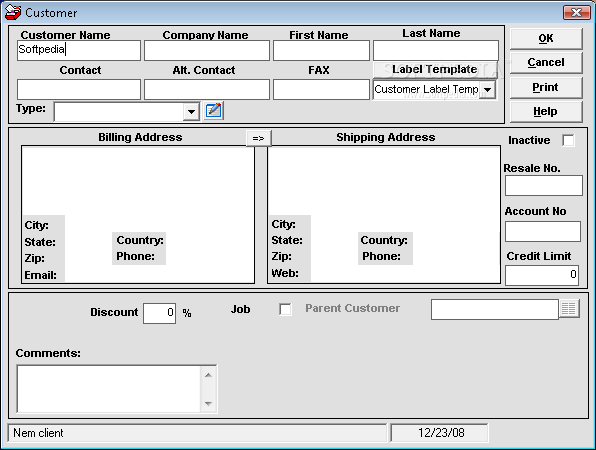Image resolution: width=596 pixels, height=450 pixels.
Task: Open the Parent Customer lookup grid icon
Action: click(x=569, y=309)
